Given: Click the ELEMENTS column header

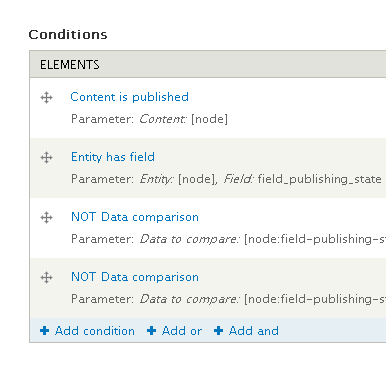Looking at the screenshot, I should tap(70, 65).
